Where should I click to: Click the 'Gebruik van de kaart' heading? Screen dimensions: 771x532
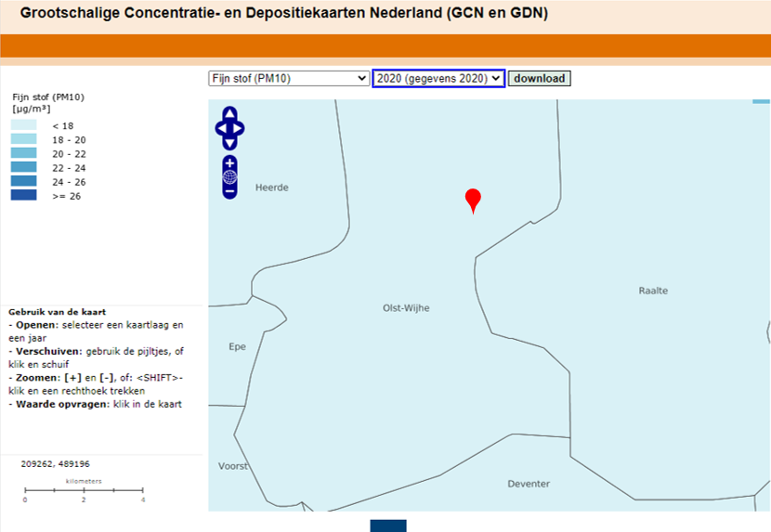(57, 312)
